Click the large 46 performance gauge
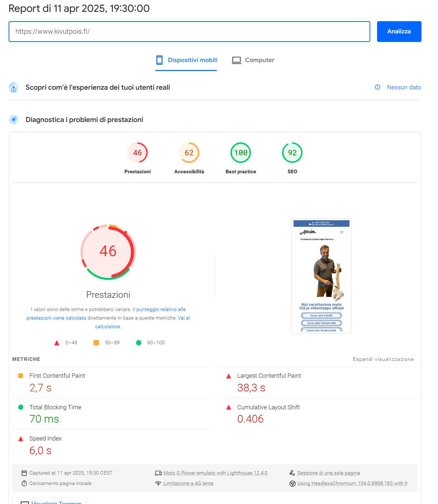The width and height of the screenshot is (438, 504). point(108,251)
